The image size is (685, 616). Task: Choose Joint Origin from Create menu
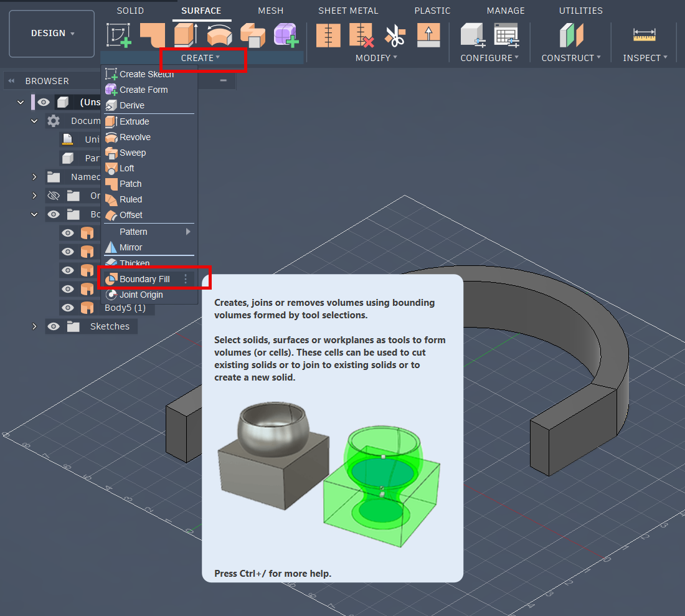(x=149, y=295)
